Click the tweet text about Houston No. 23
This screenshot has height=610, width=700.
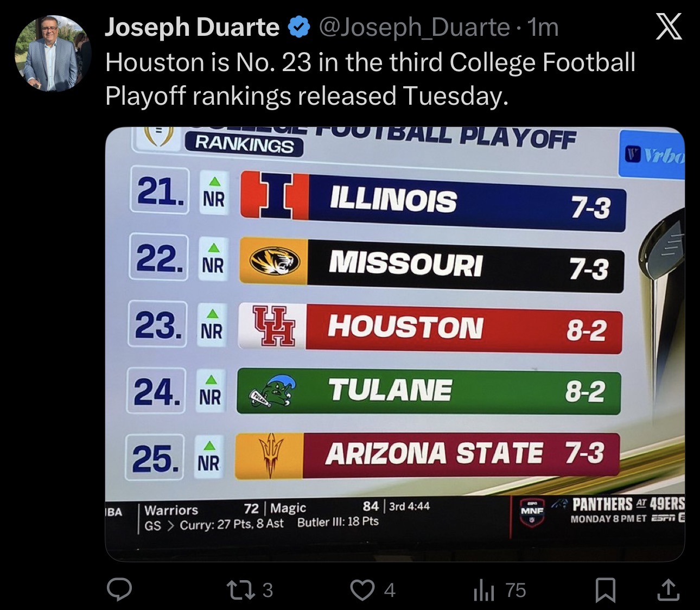[370, 79]
